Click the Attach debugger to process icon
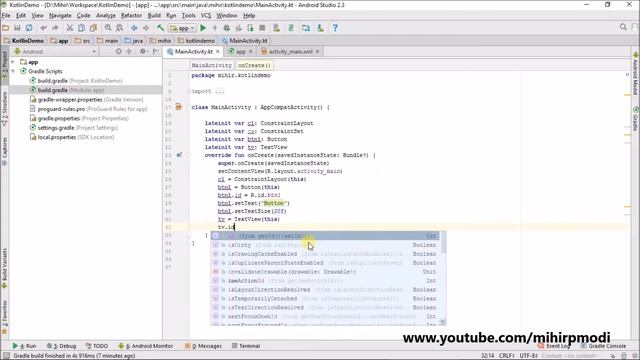The width and height of the screenshot is (640, 360). (x=250, y=28)
